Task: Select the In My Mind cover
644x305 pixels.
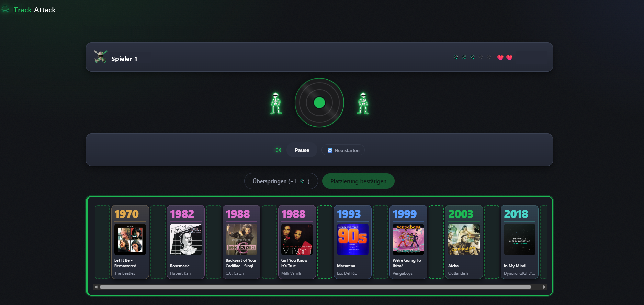Action: coord(520,239)
